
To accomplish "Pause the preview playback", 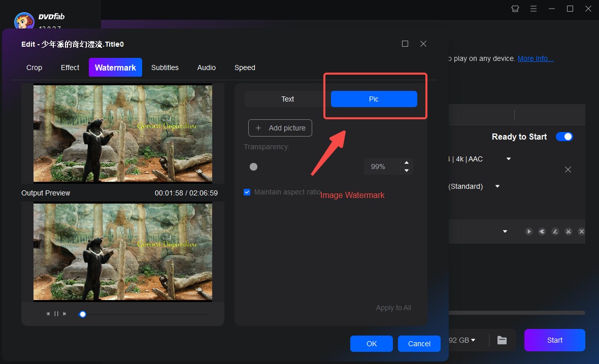I will click(x=56, y=314).
